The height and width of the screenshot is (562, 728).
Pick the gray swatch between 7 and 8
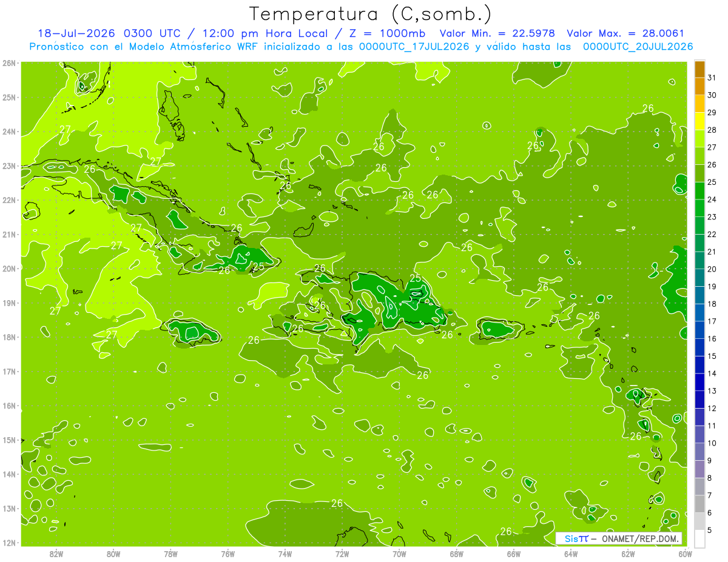699,486
